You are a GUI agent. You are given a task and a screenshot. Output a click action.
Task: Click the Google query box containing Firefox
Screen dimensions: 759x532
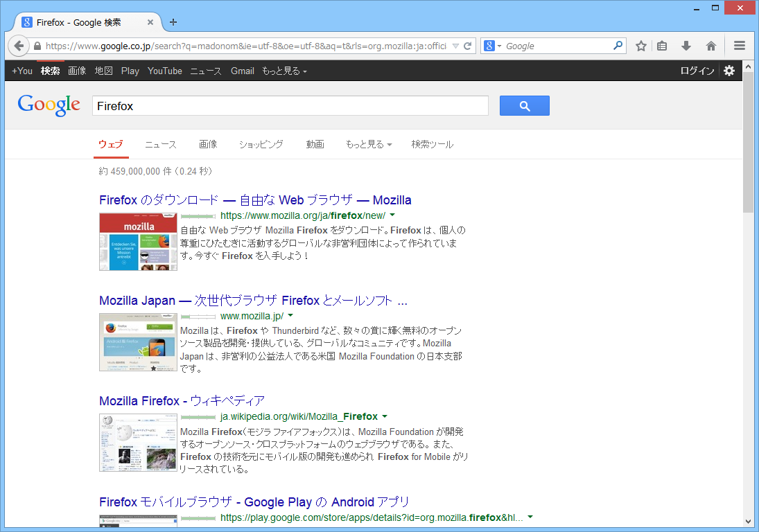coord(290,105)
